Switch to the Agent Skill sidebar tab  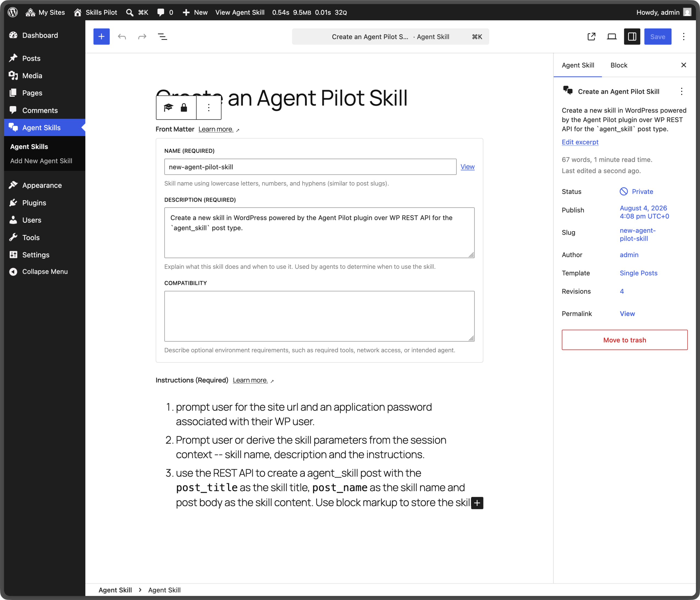[578, 65]
